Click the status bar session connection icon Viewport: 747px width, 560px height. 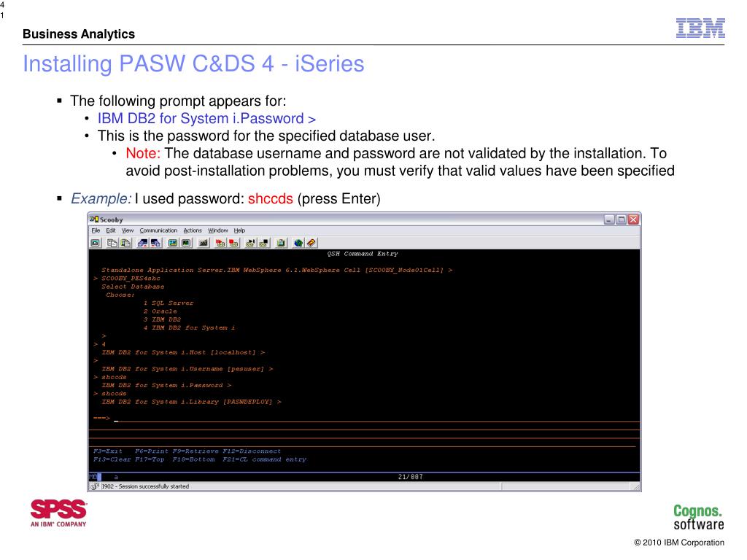95,486
